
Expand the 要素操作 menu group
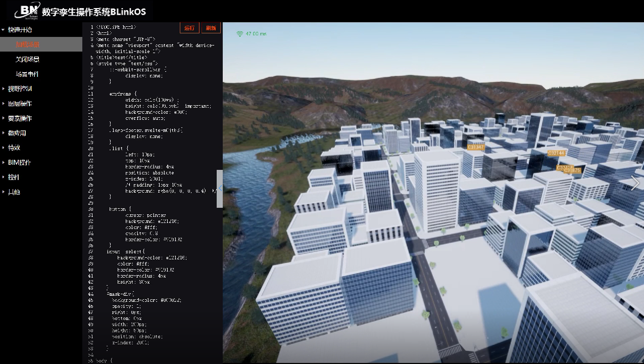20,118
